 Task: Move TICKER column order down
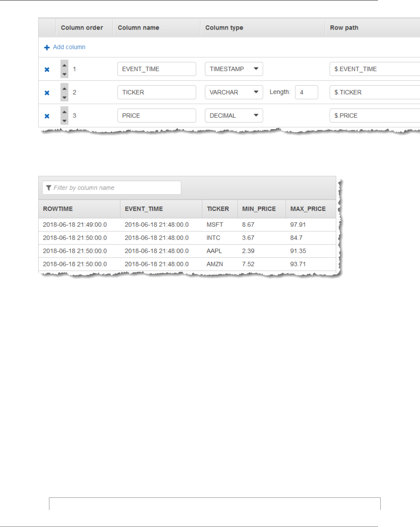point(65,97)
